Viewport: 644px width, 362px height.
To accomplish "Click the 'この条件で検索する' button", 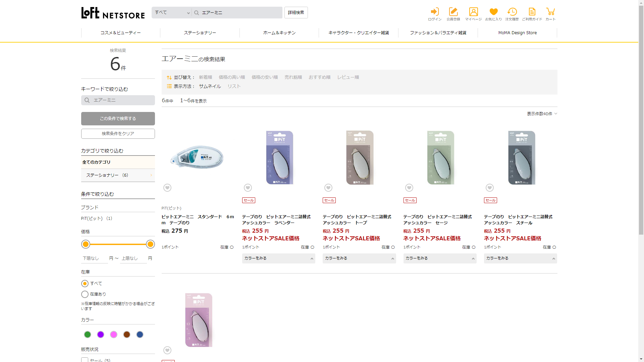I will click(118, 119).
